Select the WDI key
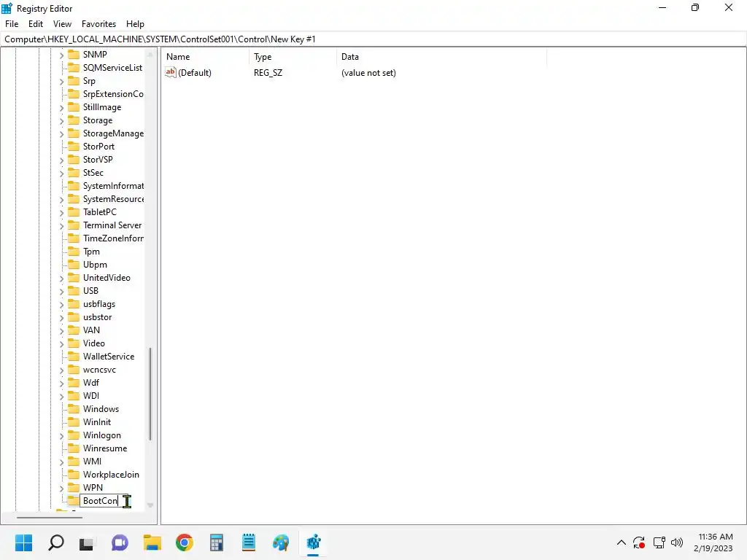This screenshot has width=747, height=560. (x=90, y=396)
